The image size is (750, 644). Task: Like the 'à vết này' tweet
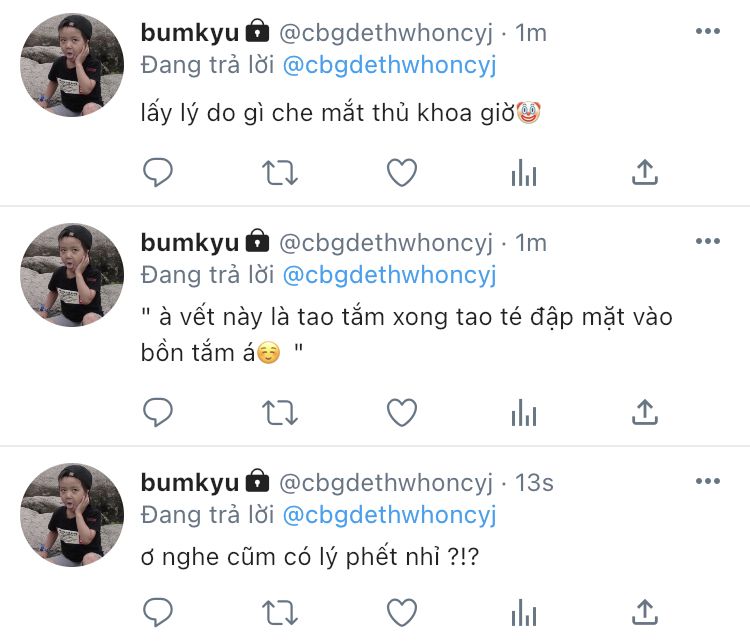[402, 412]
